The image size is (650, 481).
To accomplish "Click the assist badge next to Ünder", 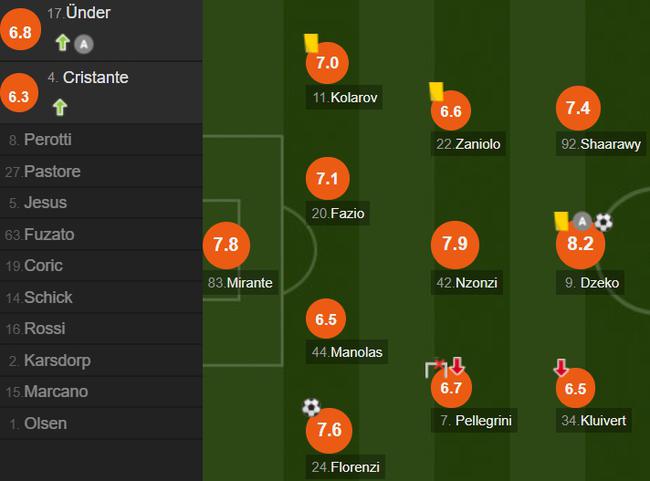I will [x=84, y=44].
